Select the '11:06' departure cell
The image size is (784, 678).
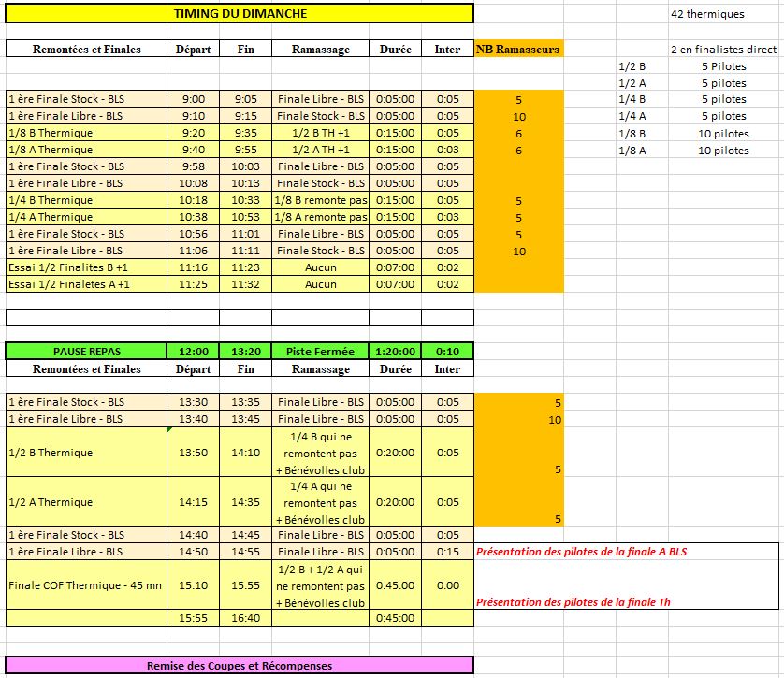click(x=193, y=251)
